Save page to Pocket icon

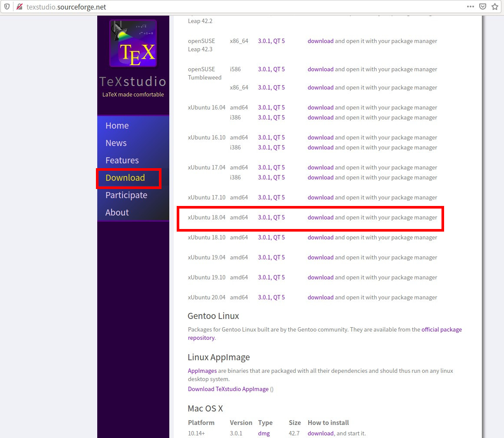pyautogui.click(x=483, y=7)
